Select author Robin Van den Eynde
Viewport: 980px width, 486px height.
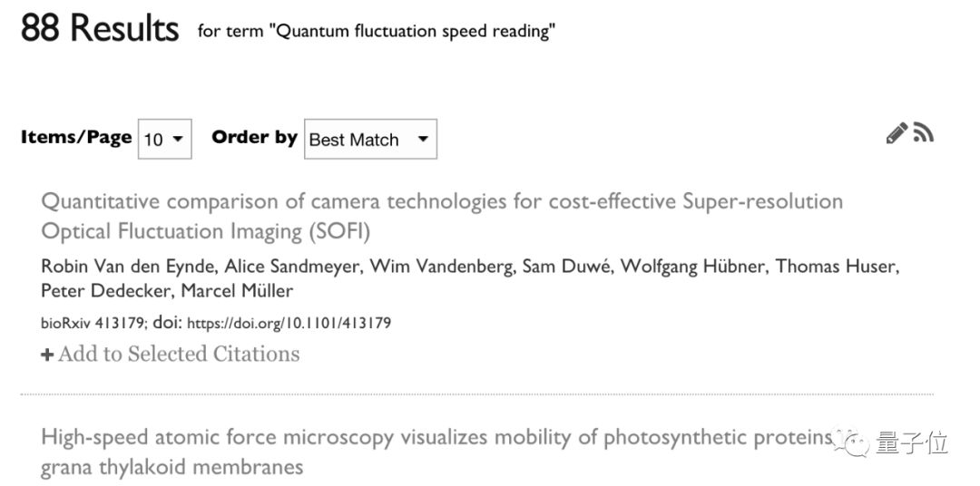[x=108, y=267]
